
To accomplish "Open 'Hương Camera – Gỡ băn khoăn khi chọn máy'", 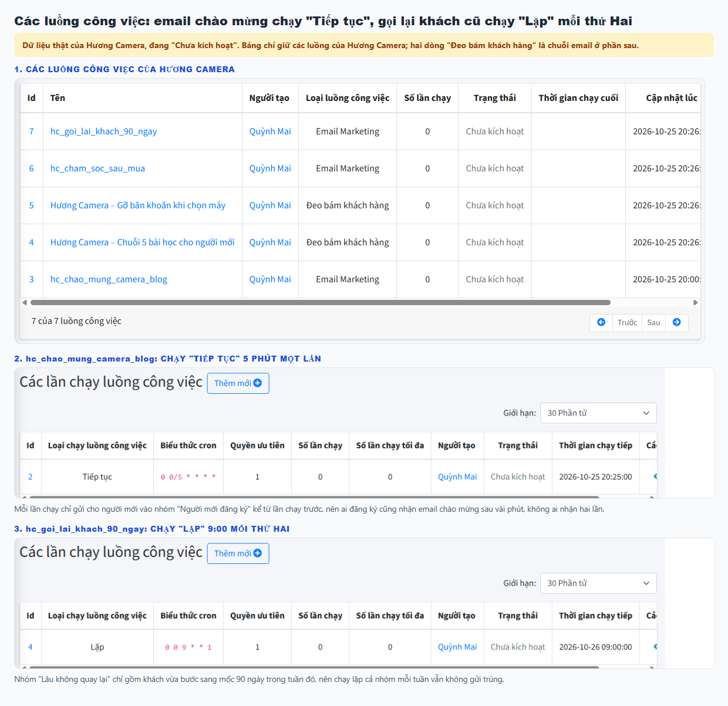I will pos(138,205).
